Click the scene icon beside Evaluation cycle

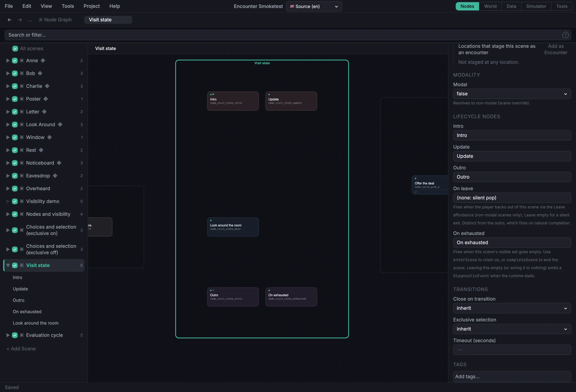coord(22,335)
